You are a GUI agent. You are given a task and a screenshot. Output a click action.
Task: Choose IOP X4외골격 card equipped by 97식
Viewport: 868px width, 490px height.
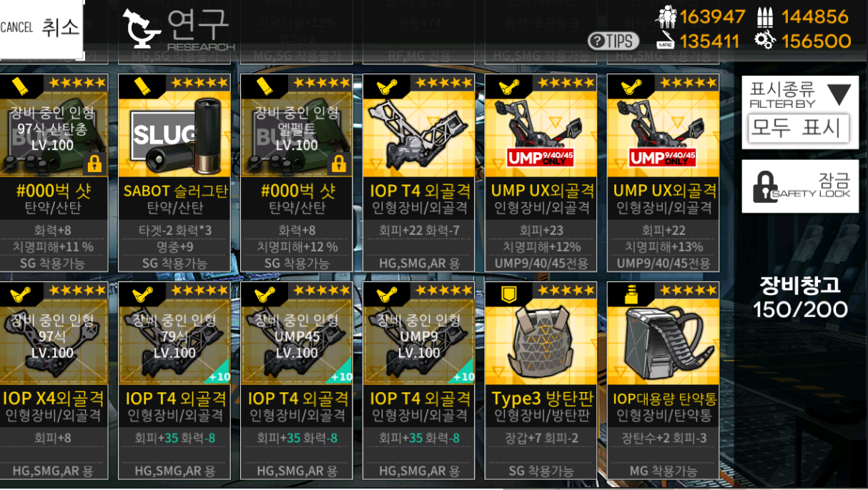tap(54, 380)
